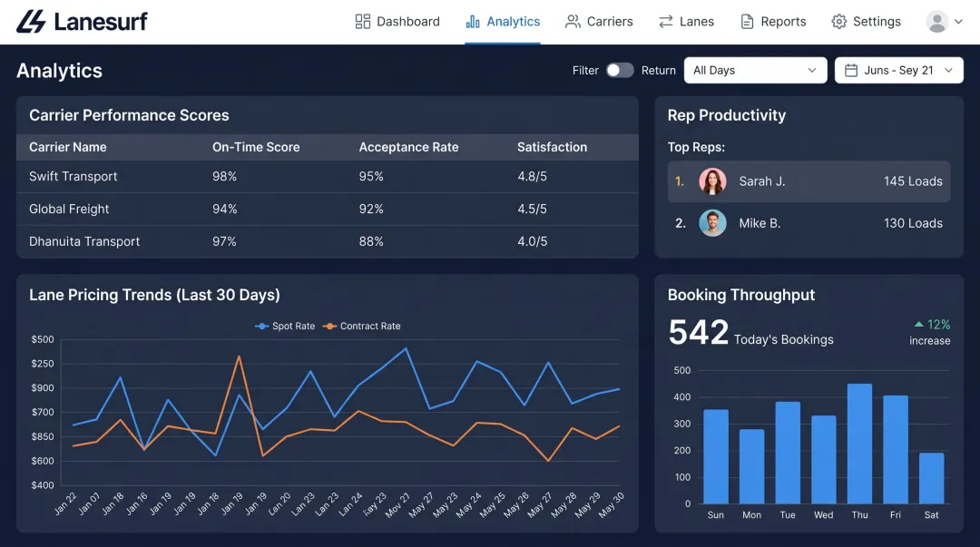This screenshot has width=980, height=547.
Task: Click the Carrier Performance Scores heading
Action: (x=129, y=115)
